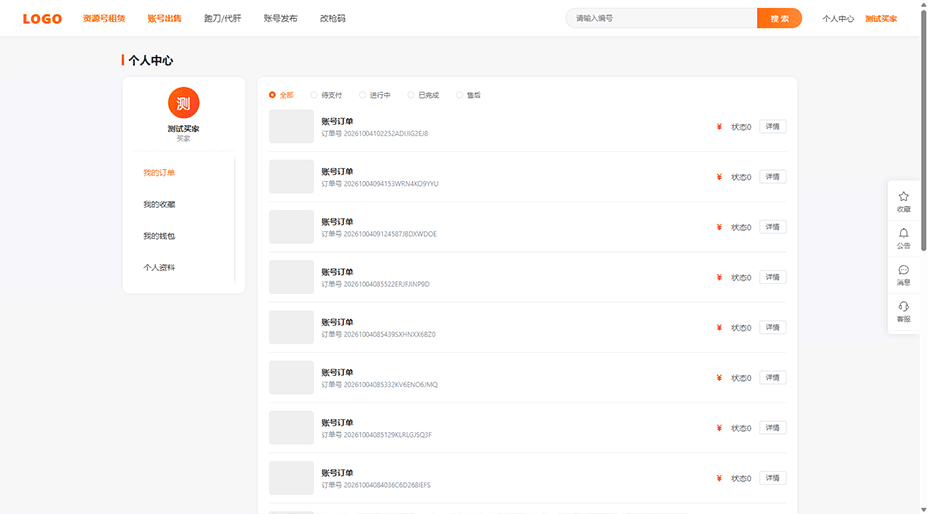
Task: Open 账号发布 navigation item
Action: (x=281, y=18)
